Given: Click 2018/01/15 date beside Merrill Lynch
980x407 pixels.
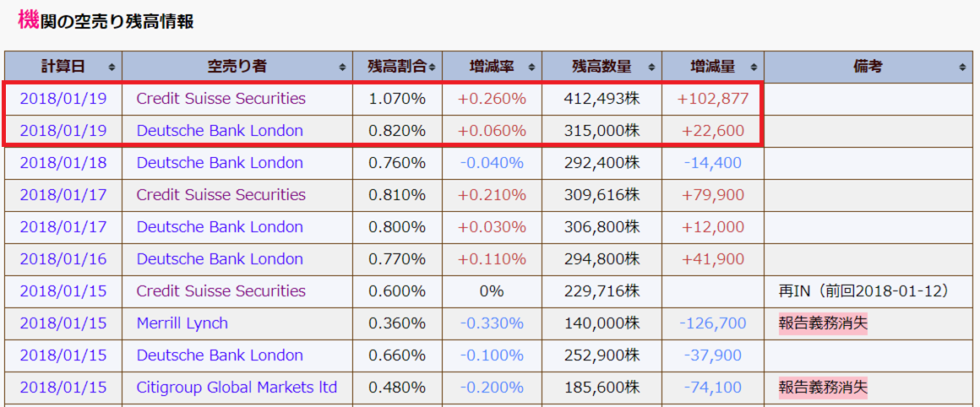Looking at the screenshot, I should pos(63,323).
